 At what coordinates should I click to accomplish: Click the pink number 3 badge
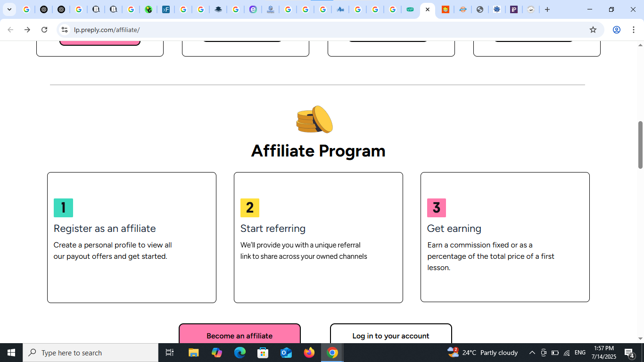point(437,208)
